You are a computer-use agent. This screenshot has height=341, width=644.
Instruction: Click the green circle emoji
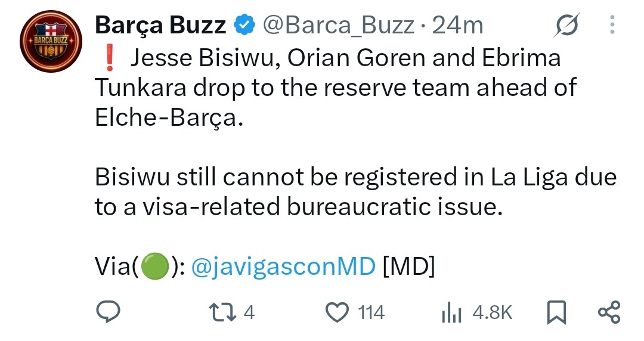(155, 266)
